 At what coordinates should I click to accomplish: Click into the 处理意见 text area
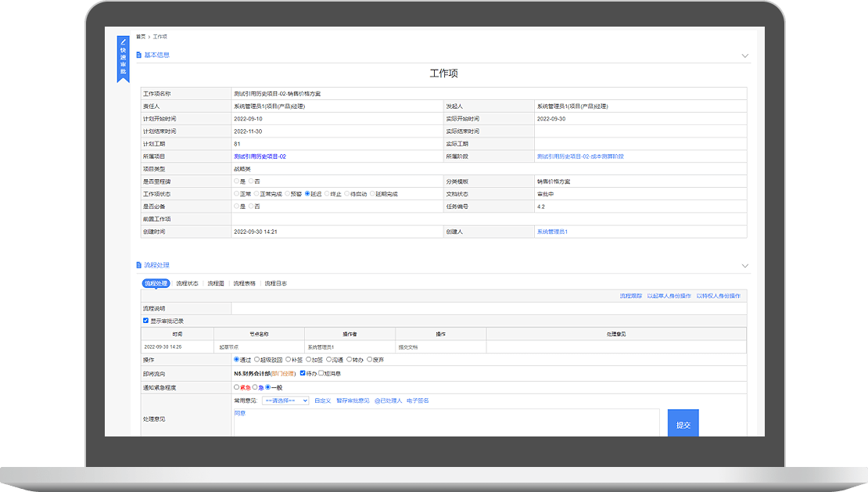coord(446,422)
